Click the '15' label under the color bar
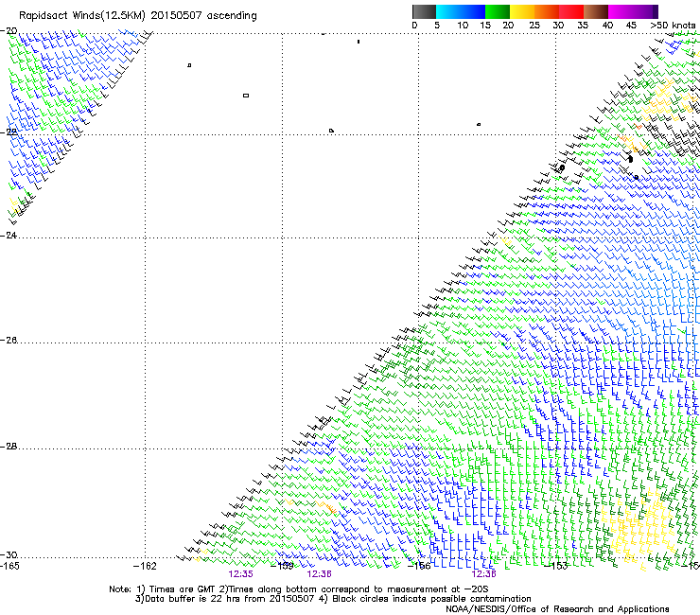Screen dimensions: 700x615 pos(485,26)
